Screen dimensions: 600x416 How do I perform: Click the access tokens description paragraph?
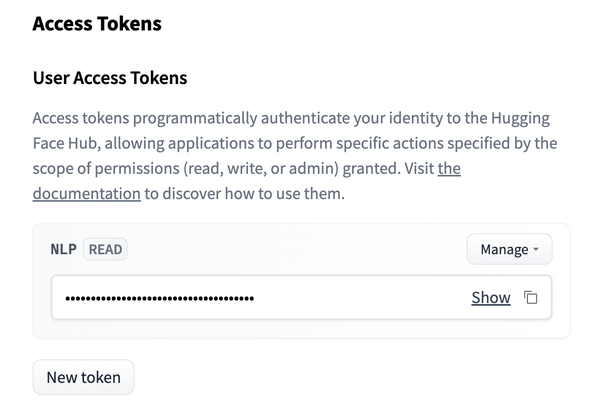pos(290,143)
